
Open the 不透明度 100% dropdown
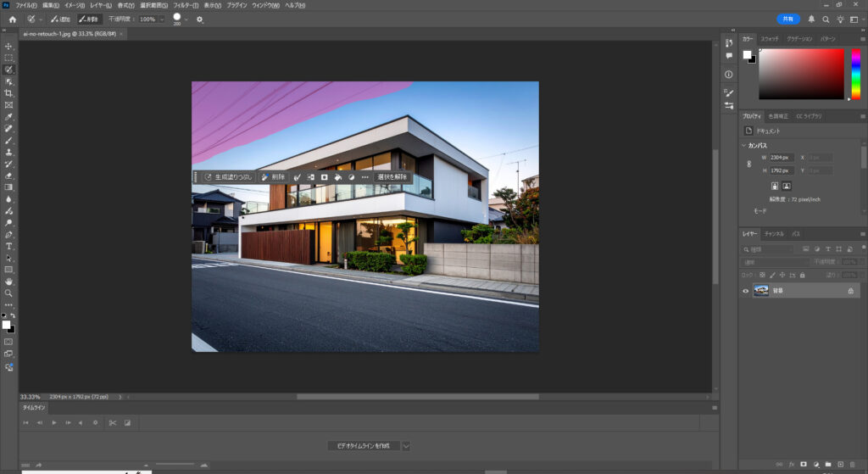[x=161, y=19]
